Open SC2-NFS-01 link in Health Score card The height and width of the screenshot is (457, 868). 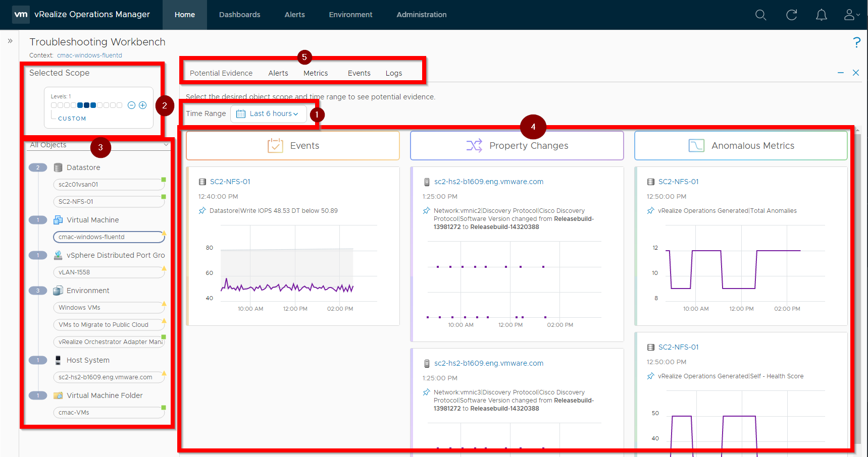coord(679,347)
